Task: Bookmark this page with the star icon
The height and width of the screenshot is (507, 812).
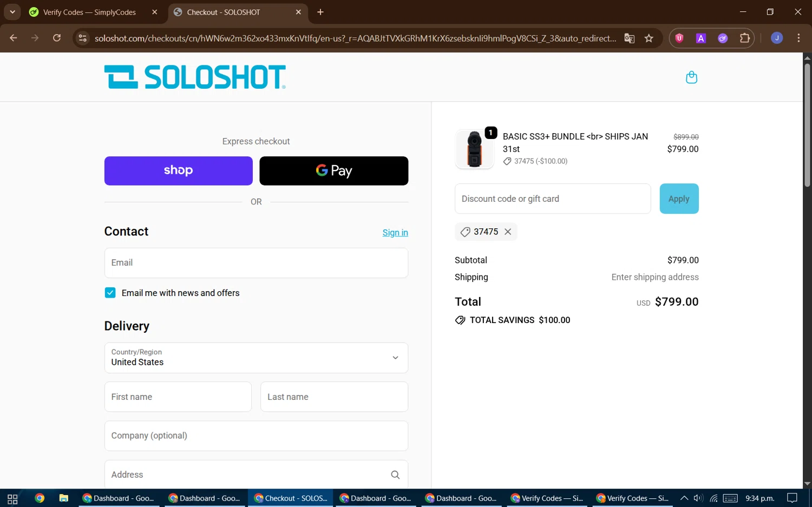Action: [649, 38]
